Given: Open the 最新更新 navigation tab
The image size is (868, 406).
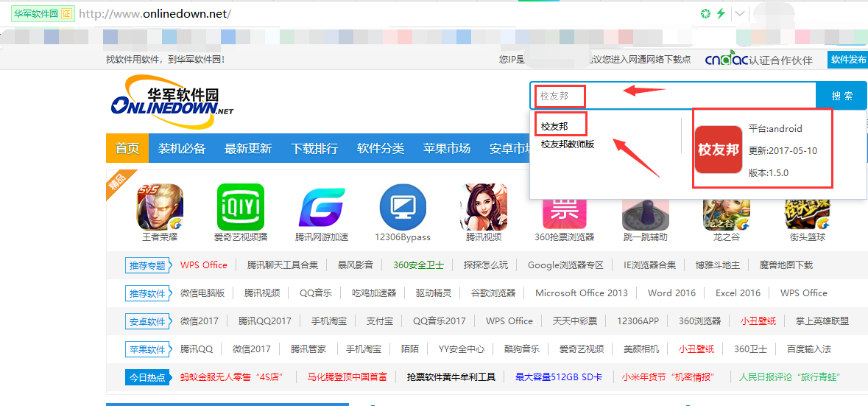Looking at the screenshot, I should pos(248,148).
